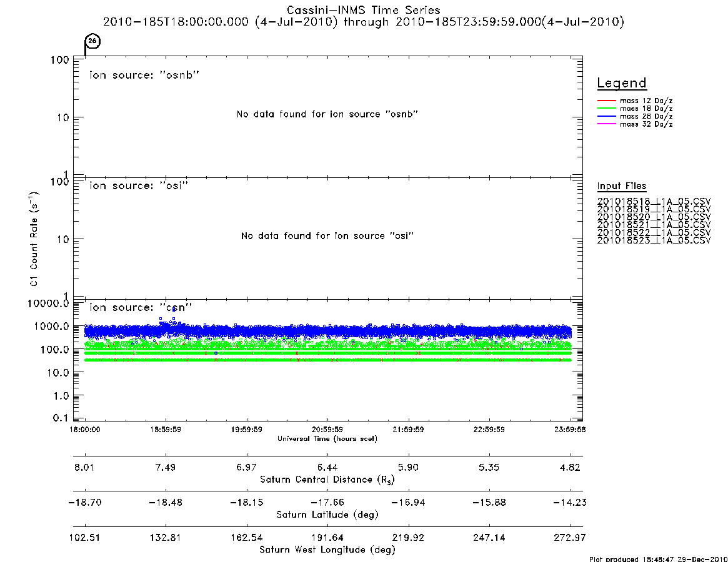
Task: Click the 19:59:59 time tick label
Action: [x=247, y=430]
